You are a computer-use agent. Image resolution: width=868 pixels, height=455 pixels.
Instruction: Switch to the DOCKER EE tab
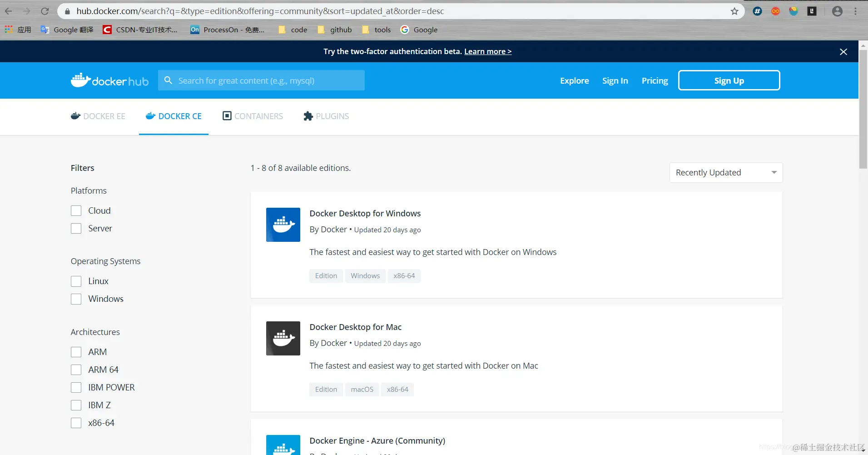98,116
